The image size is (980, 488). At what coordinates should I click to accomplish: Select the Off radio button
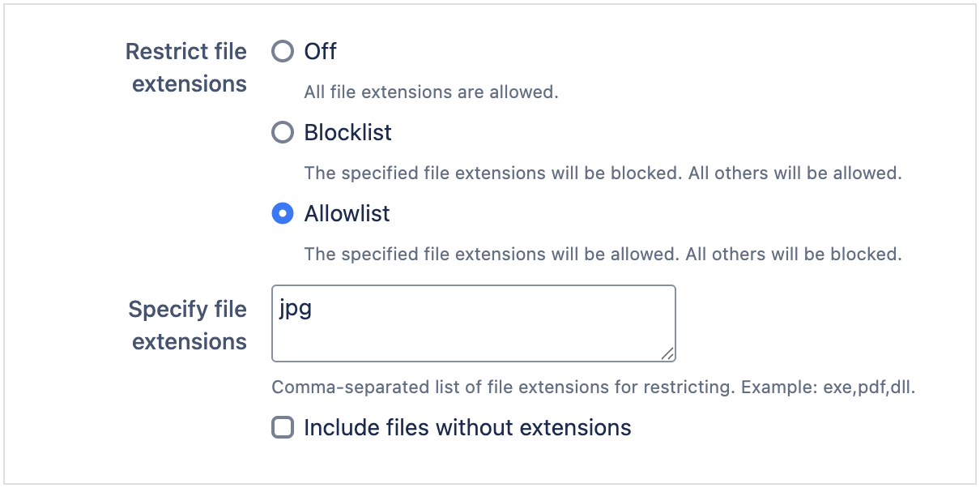pyautogui.click(x=282, y=51)
